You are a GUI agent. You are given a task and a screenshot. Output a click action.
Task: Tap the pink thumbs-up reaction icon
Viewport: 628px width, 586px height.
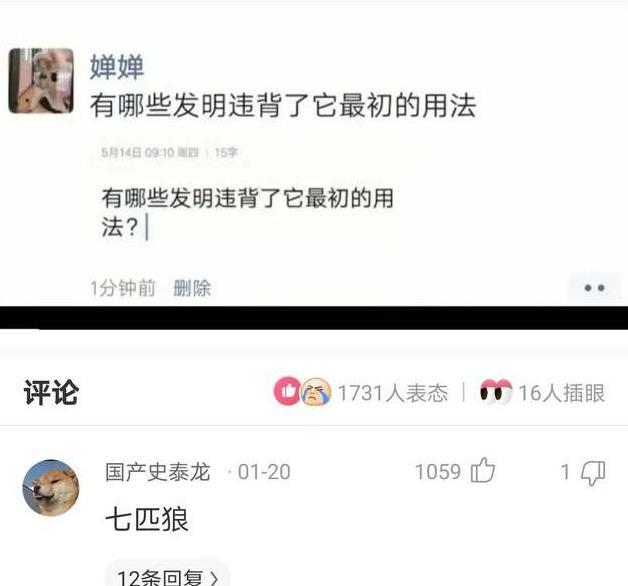click(287, 391)
